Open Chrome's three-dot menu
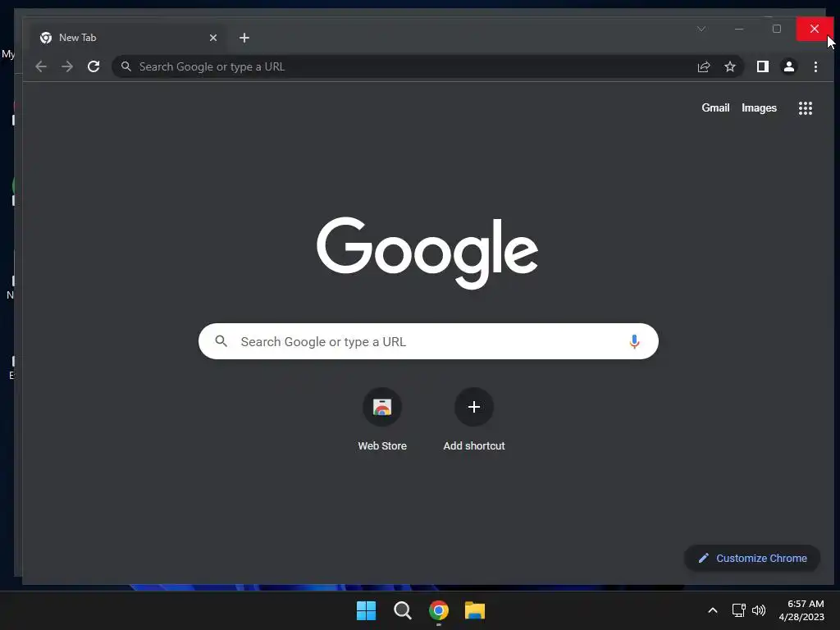The height and width of the screenshot is (630, 840). pyautogui.click(x=815, y=66)
